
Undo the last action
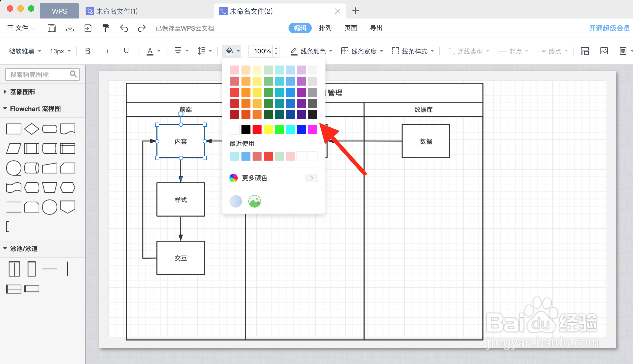[124, 28]
